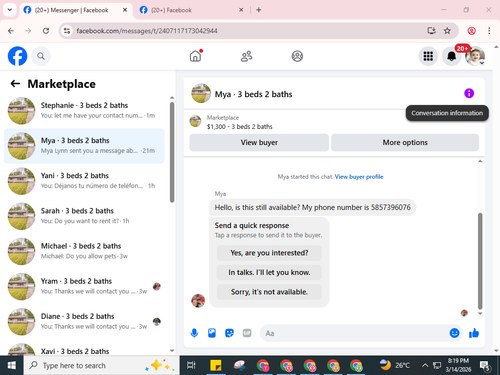View site information icon in address bar
This screenshot has height=375, width=500.
click(x=67, y=31)
